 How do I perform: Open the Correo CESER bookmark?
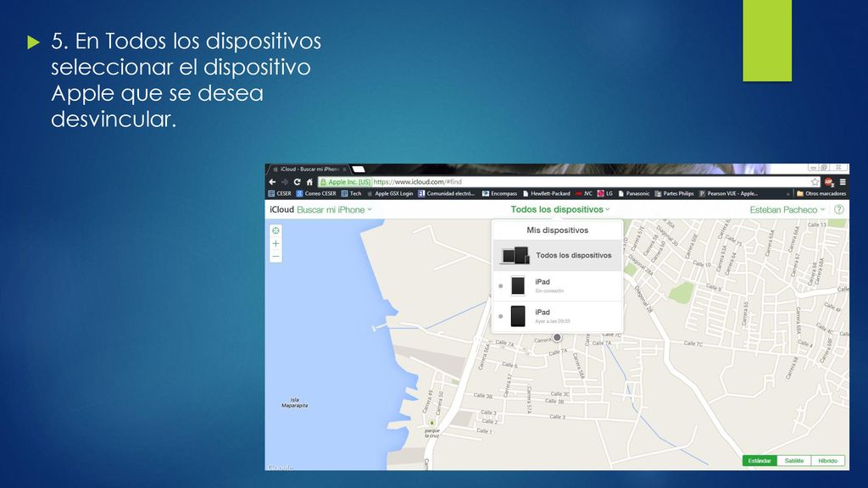(x=316, y=194)
